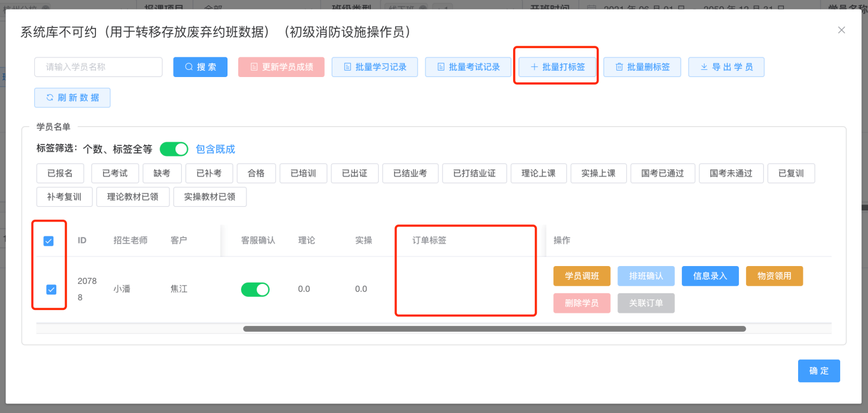
Task: Click the 搜索 search button
Action: pyautogui.click(x=200, y=67)
